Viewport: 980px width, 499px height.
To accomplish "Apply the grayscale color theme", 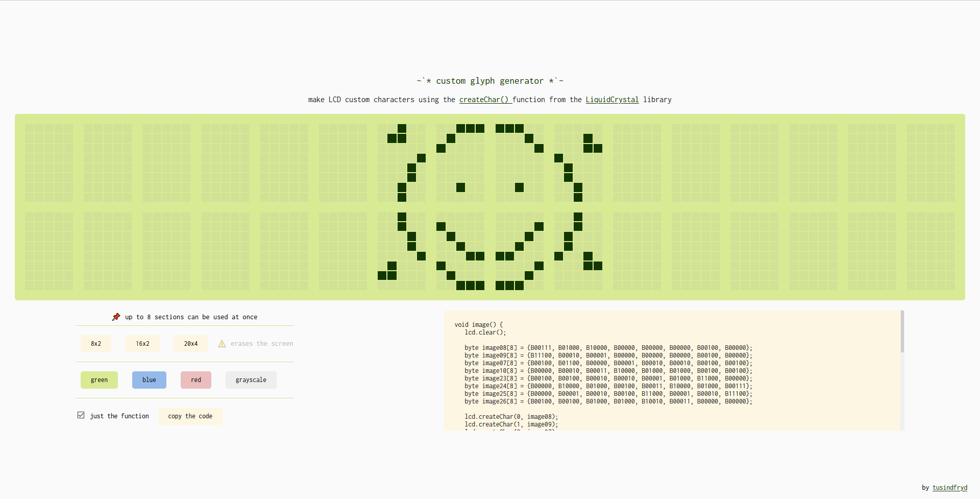I will (x=251, y=380).
